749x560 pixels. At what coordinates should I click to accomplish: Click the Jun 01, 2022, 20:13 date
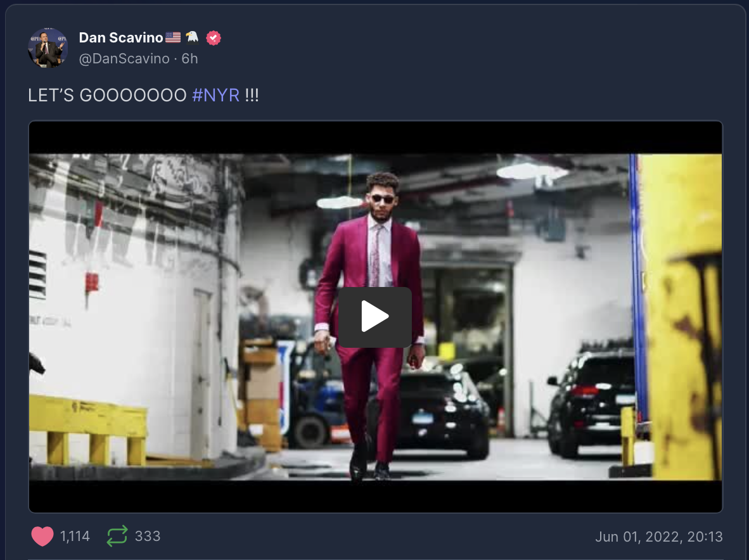tap(659, 537)
